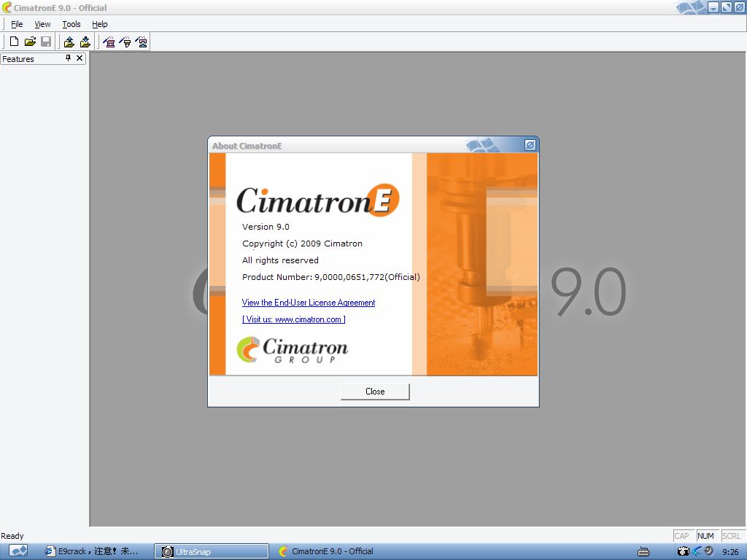Open the End-User License Agreement link

coord(309,303)
